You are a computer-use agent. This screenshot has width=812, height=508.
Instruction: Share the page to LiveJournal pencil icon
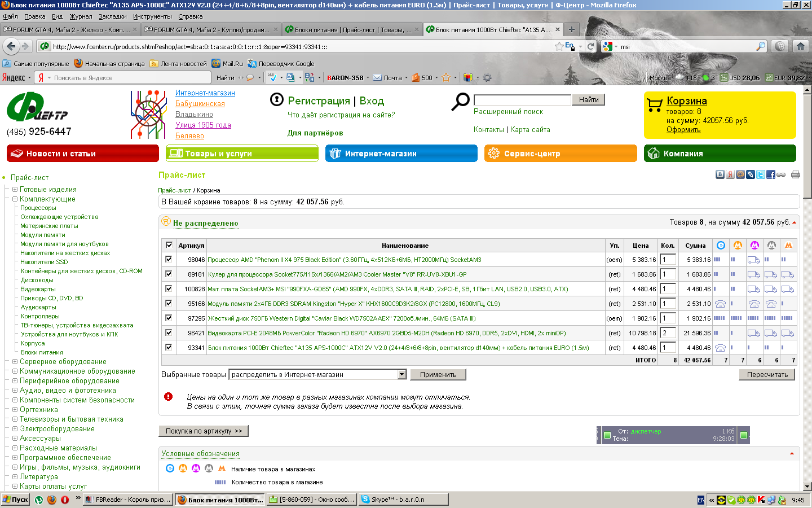click(751, 174)
